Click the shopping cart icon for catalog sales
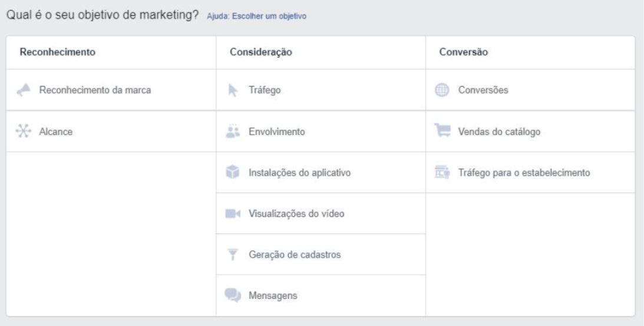644x326 pixels. click(442, 131)
